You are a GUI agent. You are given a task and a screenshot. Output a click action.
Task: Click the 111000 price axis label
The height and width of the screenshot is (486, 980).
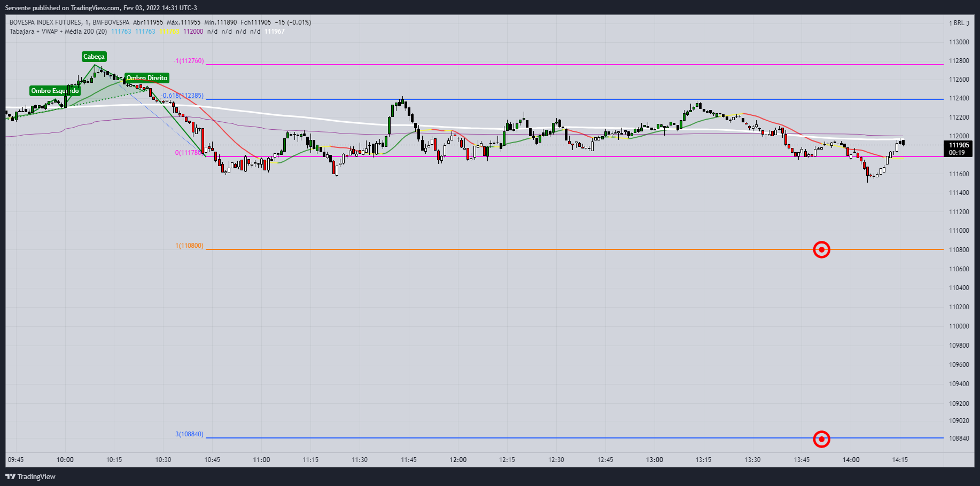pos(959,231)
